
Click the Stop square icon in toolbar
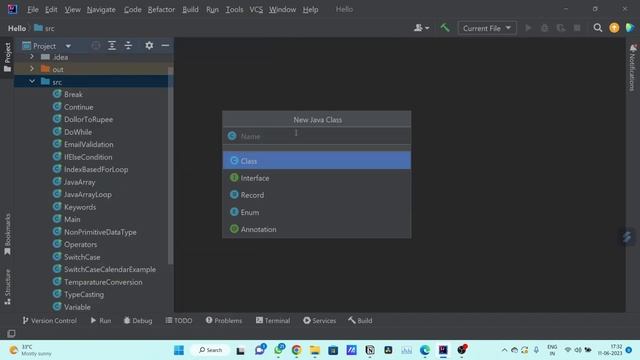pos(577,28)
